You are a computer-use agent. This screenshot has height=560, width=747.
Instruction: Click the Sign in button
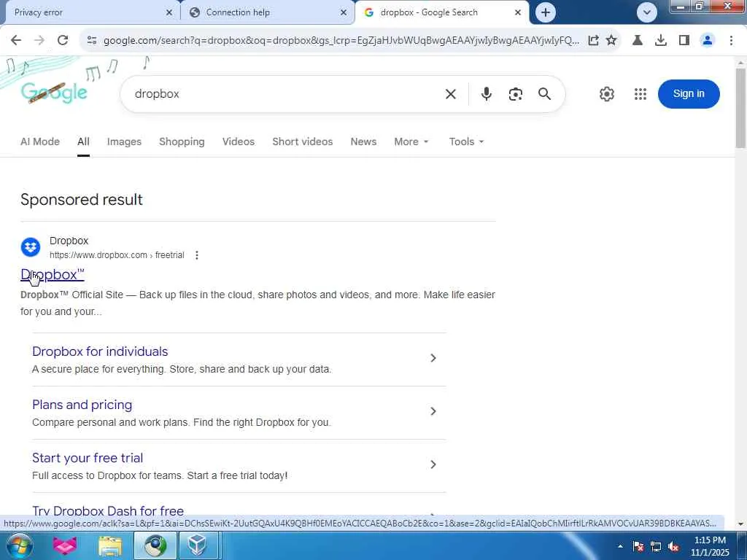click(689, 94)
